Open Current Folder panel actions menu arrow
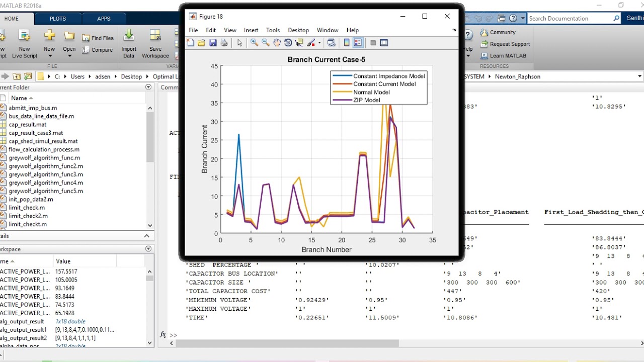Image resolution: width=644 pixels, height=362 pixels. point(148,87)
